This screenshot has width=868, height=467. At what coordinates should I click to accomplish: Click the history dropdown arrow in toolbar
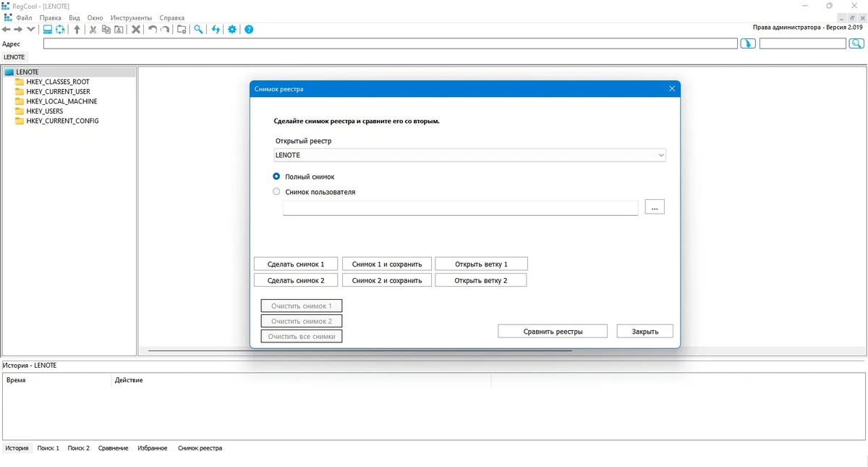point(30,30)
